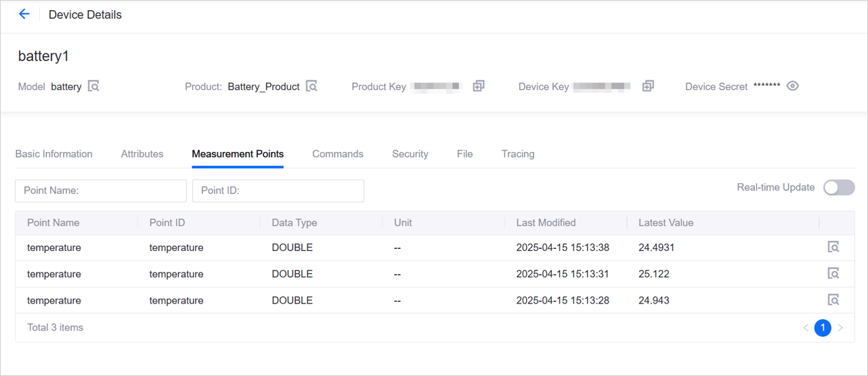Image resolution: width=868 pixels, height=376 pixels.
Task: Select page 1 in pagination
Action: coord(823,328)
